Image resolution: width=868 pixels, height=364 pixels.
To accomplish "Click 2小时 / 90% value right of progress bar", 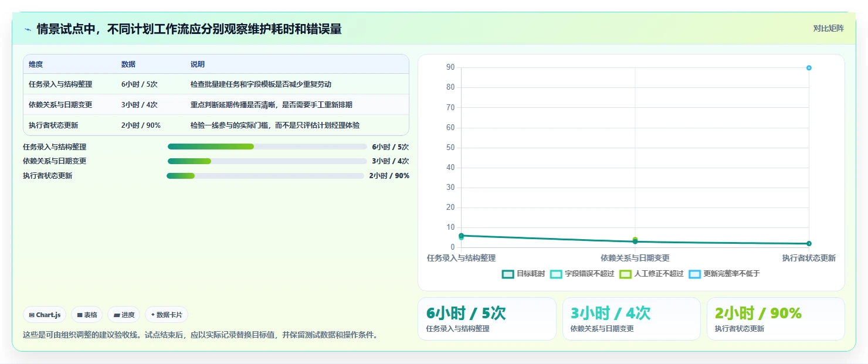I will [x=389, y=176].
